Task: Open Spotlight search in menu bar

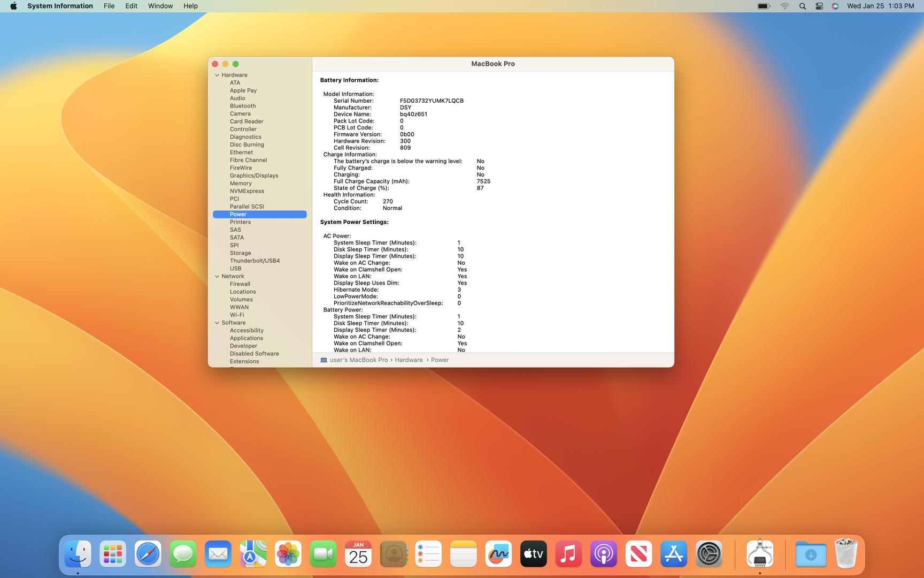Action: pyautogui.click(x=802, y=6)
